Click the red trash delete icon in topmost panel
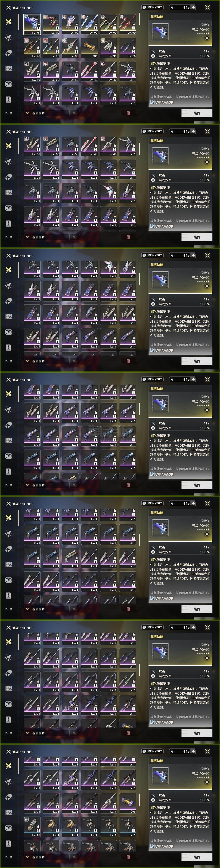The width and height of the screenshot is (220, 868). pos(128,113)
